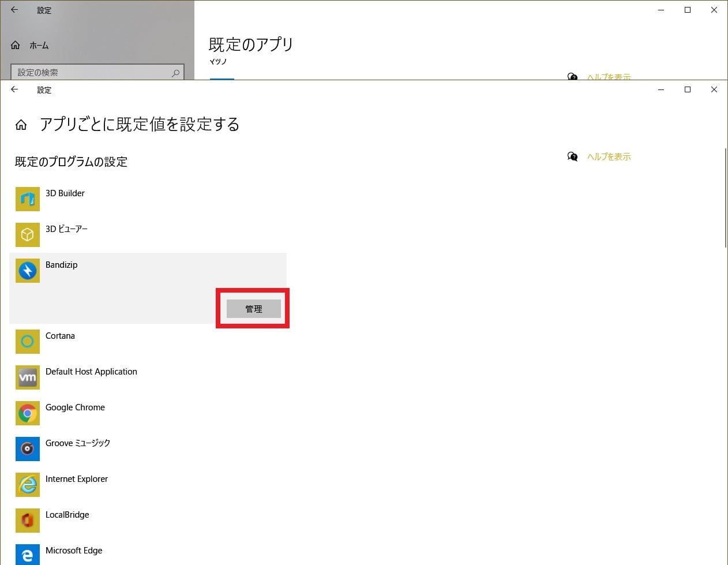
Task: Select the 3D Builder entry text
Action: (x=65, y=193)
